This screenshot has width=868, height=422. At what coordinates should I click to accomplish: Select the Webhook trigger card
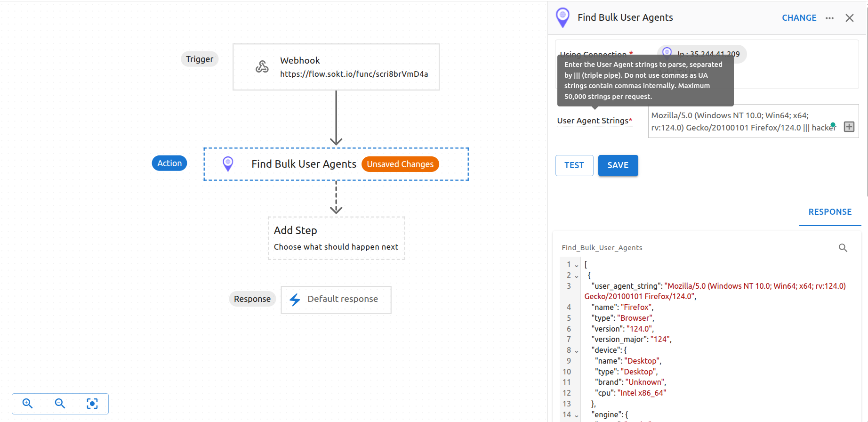336,67
